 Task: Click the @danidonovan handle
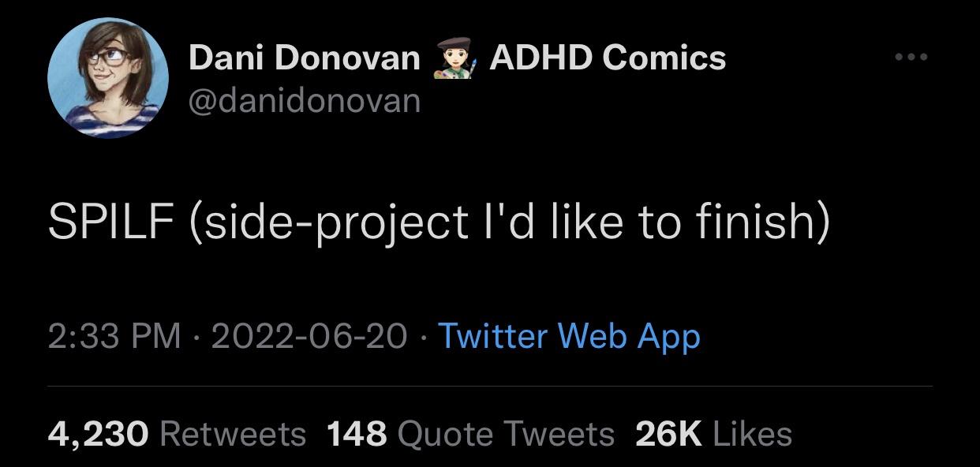pyautogui.click(x=305, y=101)
